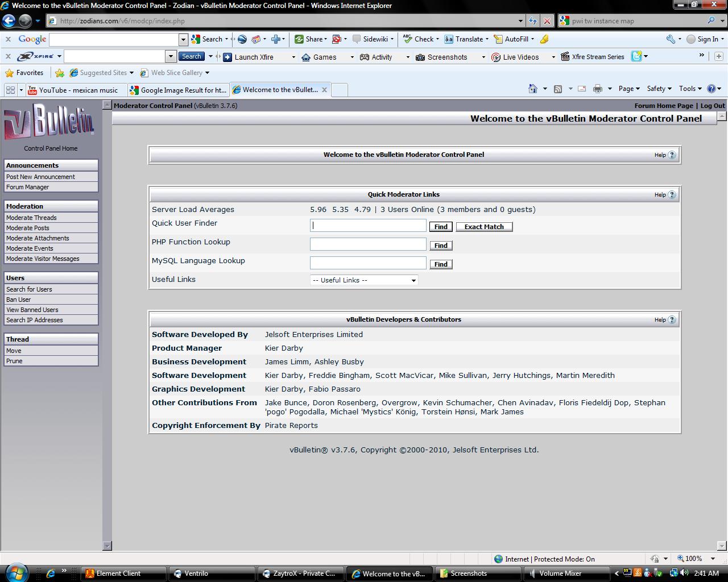Launch Internet Explorer from the Quick Launch icon
728x582 pixels.
[51, 573]
